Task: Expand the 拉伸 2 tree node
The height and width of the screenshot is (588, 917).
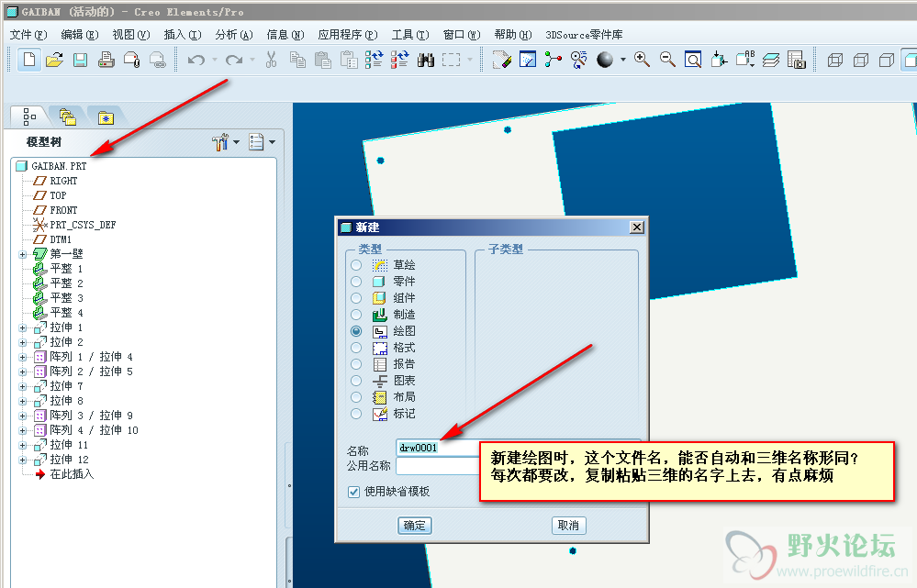Action: point(22,342)
